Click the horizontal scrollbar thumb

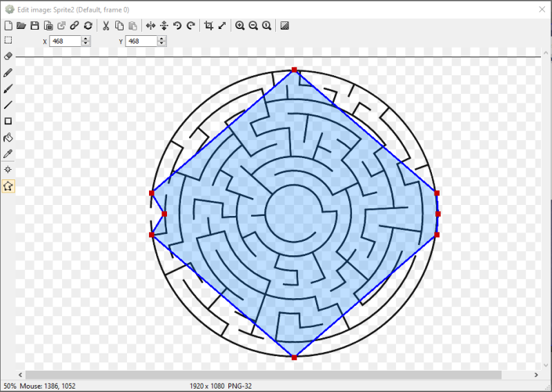264,375
